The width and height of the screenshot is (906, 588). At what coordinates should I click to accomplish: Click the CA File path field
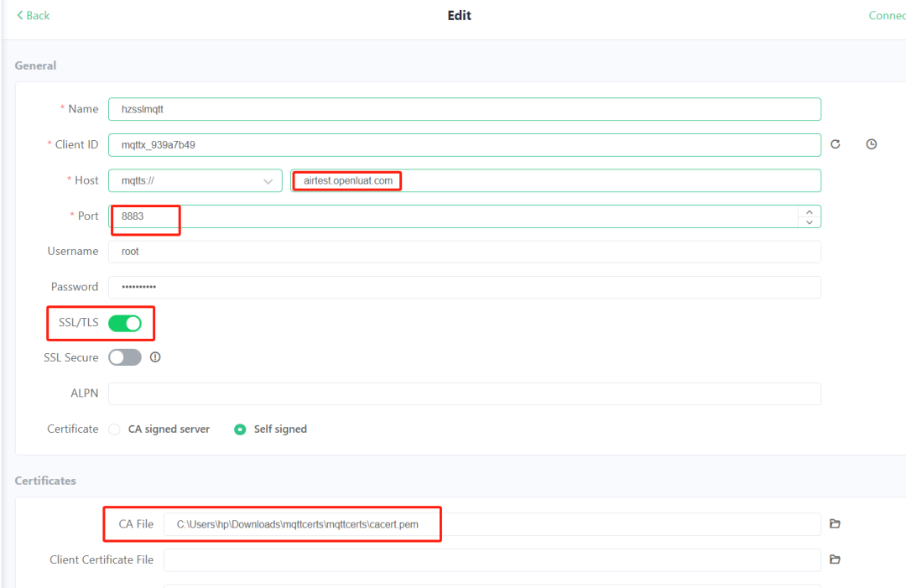pyautogui.click(x=492, y=524)
